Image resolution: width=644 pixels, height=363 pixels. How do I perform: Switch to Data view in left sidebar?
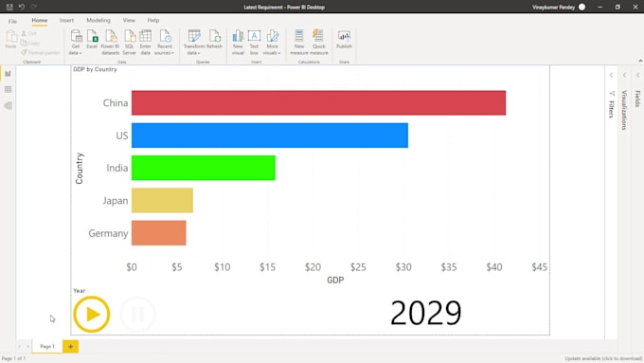point(8,90)
